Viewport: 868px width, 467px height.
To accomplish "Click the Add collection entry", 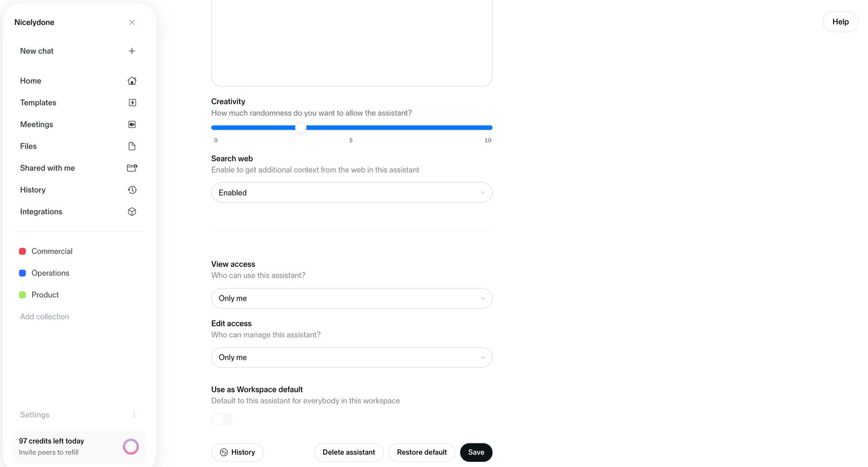I will pyautogui.click(x=45, y=317).
